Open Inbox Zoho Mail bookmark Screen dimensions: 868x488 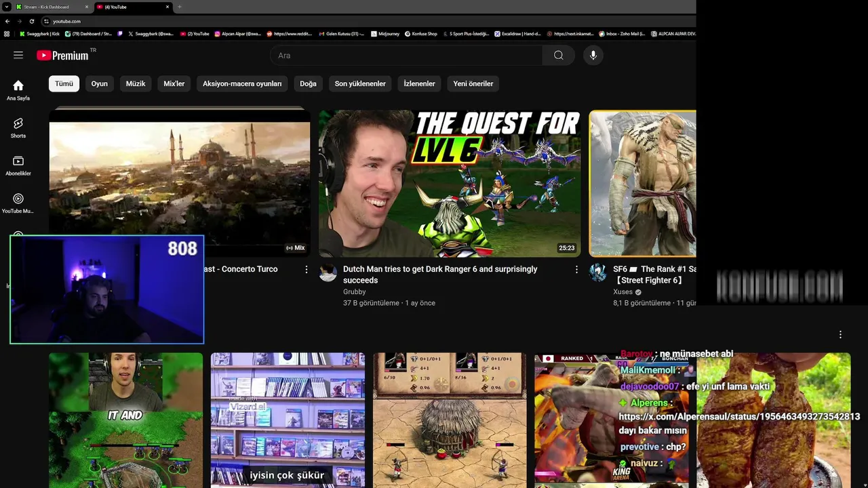[622, 33]
